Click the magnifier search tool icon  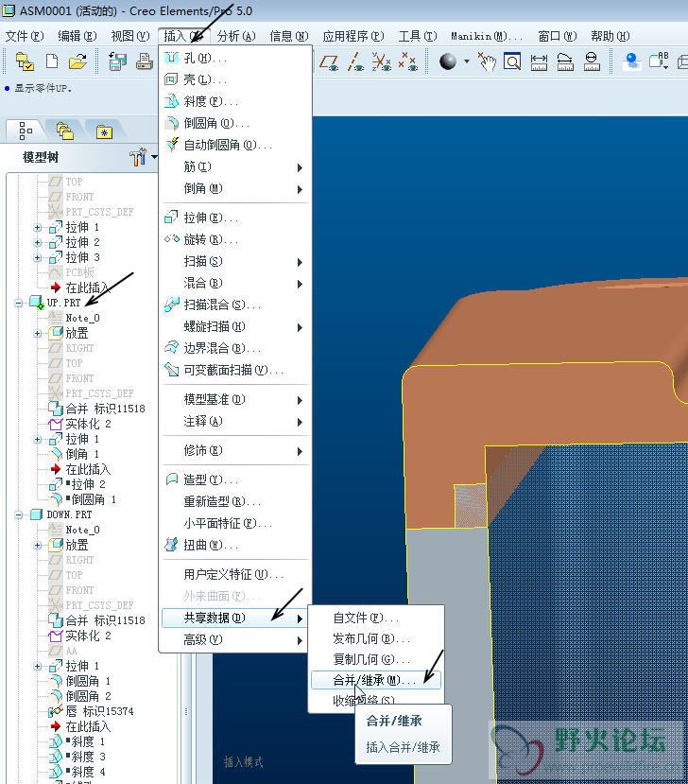pos(512,61)
